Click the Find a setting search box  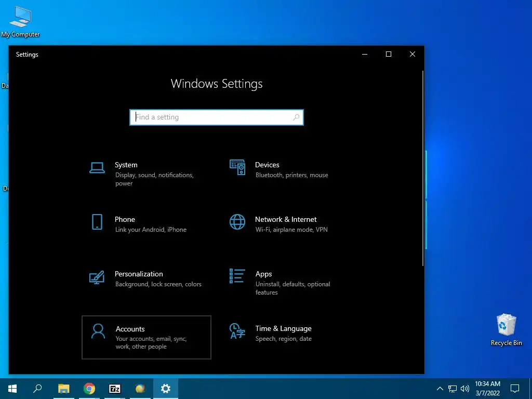(217, 117)
